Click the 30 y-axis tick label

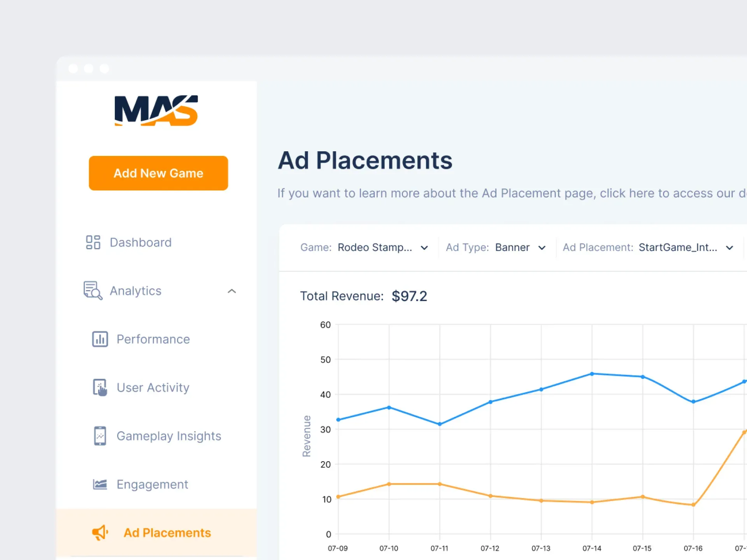(x=325, y=429)
